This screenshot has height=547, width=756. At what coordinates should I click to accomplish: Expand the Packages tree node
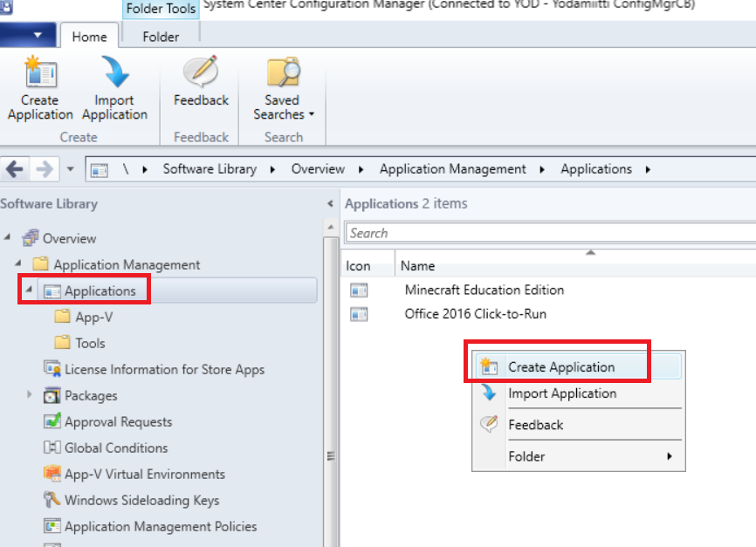click(30, 394)
